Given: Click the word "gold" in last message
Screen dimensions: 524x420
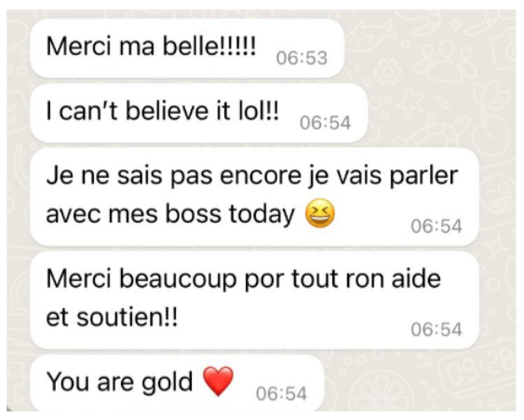Looking at the screenshot, I should click(168, 382).
